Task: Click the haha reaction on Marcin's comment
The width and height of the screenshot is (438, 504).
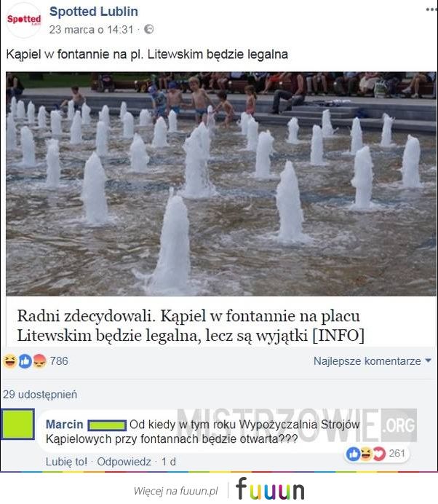Action: pyautogui.click(x=366, y=454)
